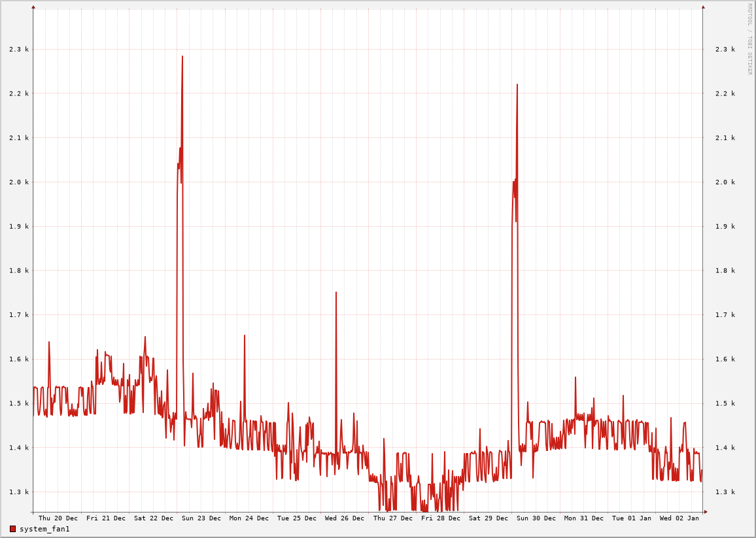The width and height of the screenshot is (756, 538).
Task: Click the RRDTOOL / TOBI OETIKER watermark
Action: (x=749, y=39)
